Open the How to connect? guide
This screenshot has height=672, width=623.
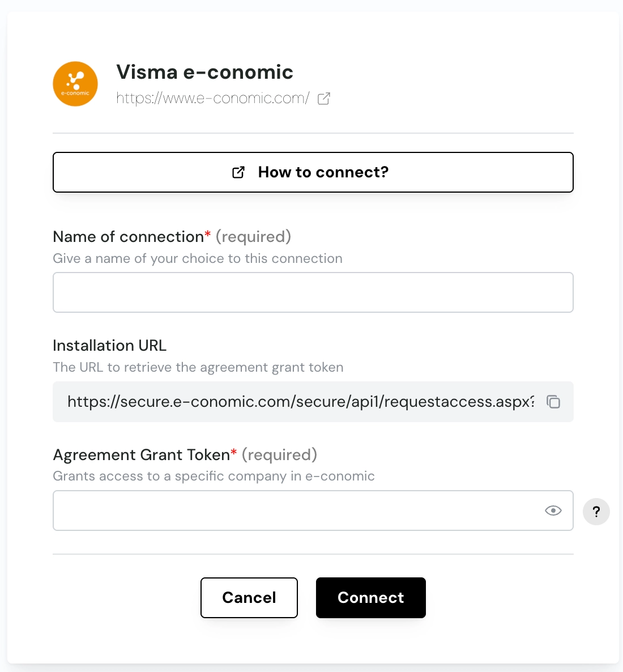click(313, 172)
